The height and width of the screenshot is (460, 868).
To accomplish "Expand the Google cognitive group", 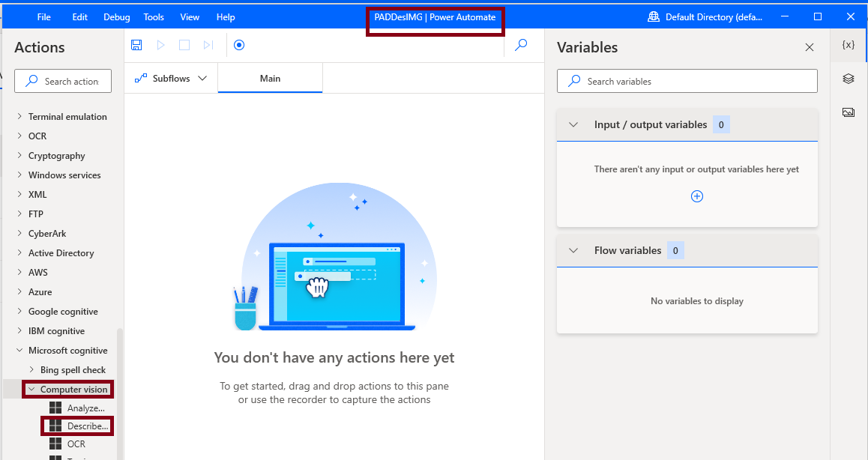I will 20,311.
